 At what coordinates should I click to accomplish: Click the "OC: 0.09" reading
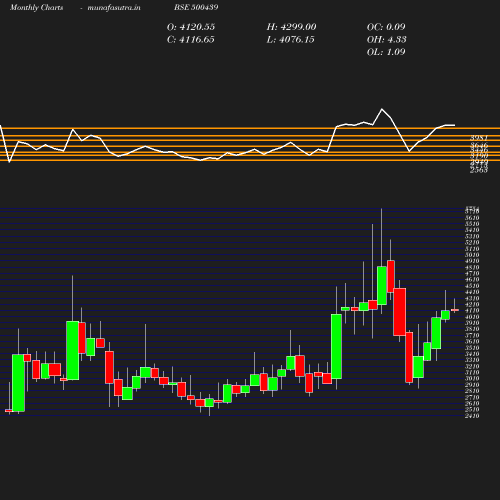point(386,27)
